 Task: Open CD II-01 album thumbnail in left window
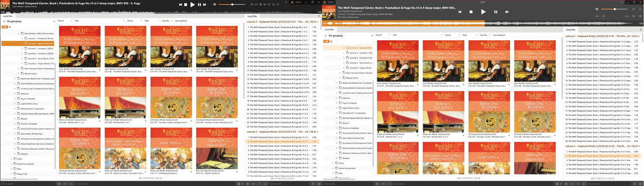79,47
